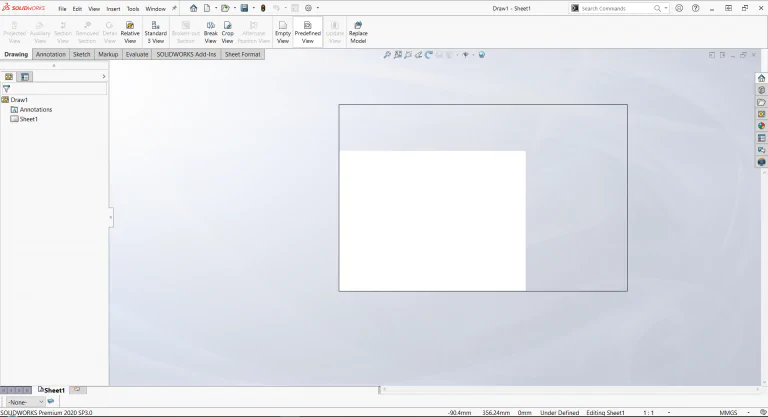The width and height of the screenshot is (768, 417).
Task: Click the Search Commands input field
Action: click(x=617, y=8)
